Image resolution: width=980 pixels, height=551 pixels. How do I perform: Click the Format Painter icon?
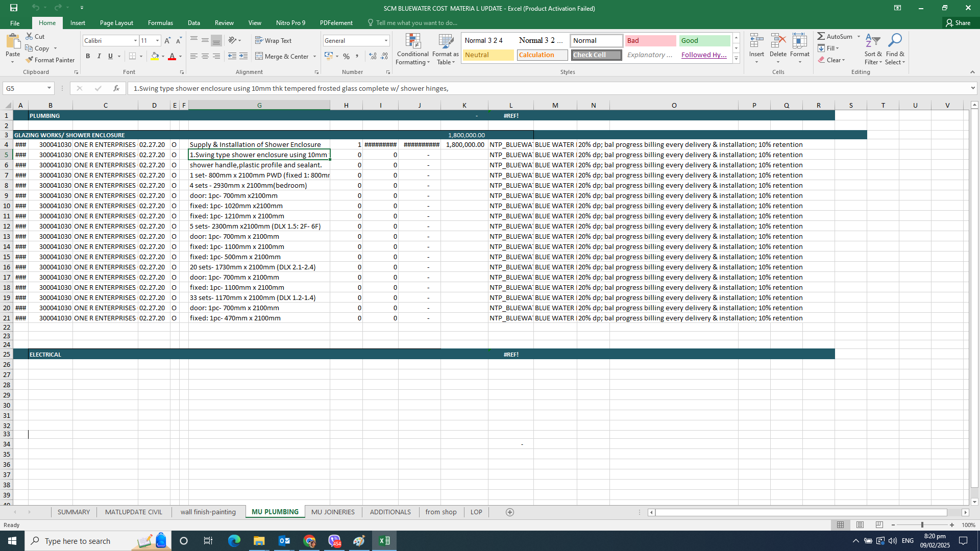[30, 60]
